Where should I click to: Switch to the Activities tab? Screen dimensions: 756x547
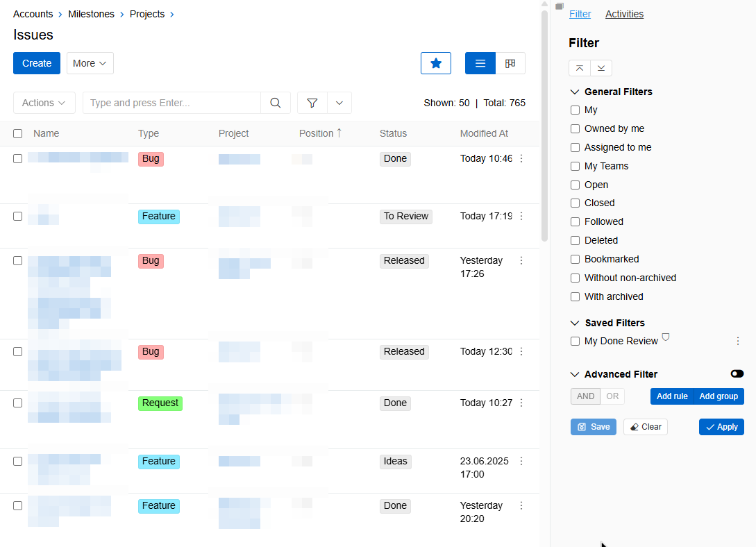[624, 14]
